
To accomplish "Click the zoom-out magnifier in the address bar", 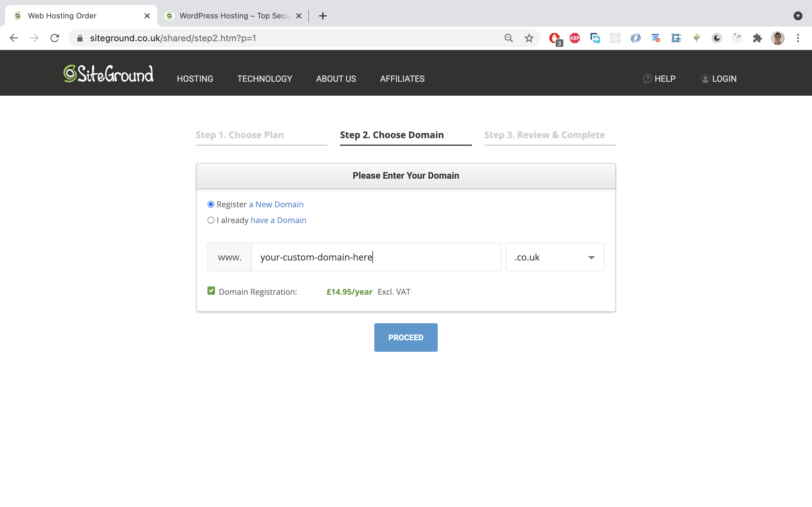I will (x=508, y=38).
